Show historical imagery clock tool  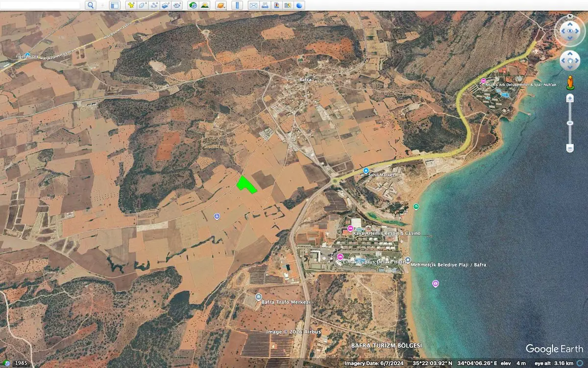pos(193,5)
